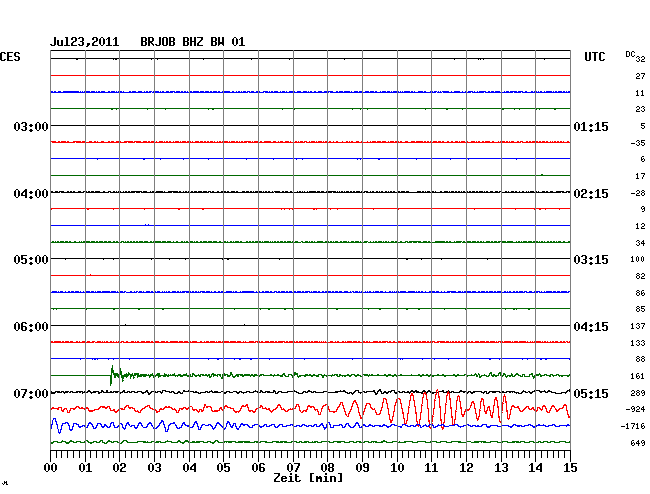The width and height of the screenshot is (650, 494).
Task: Click the 10 minute axis label
Action: pos(397,468)
